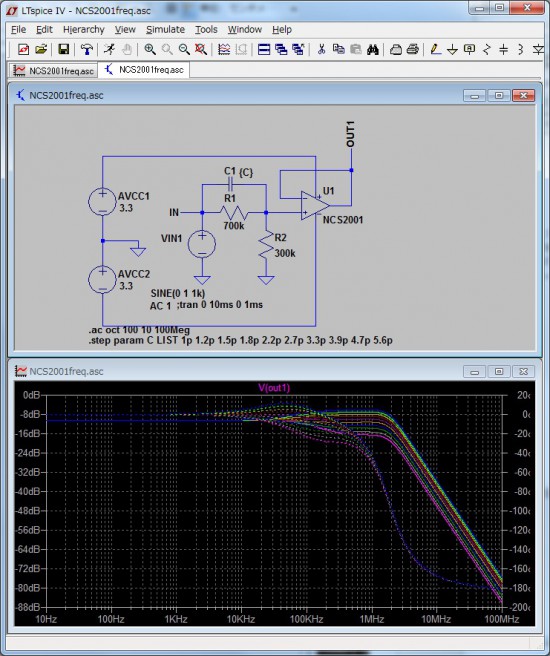Maximize the waveform plot window
This screenshot has width=550, height=656.
point(499,372)
